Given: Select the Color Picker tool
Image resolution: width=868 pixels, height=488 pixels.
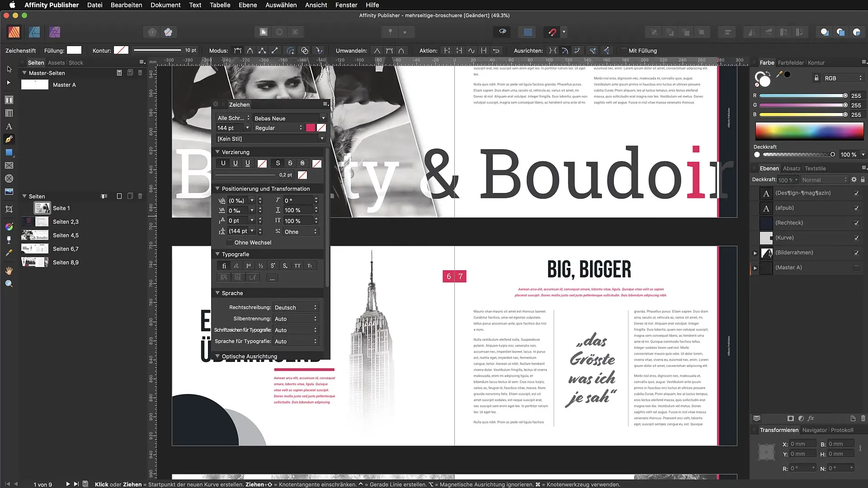Looking at the screenshot, I should point(9,253).
